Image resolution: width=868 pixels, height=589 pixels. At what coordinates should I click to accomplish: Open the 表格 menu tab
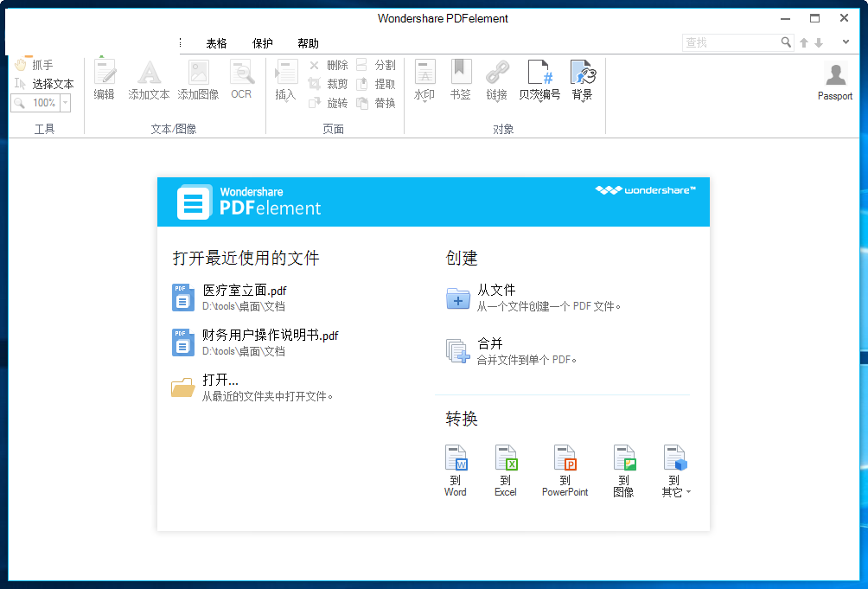(216, 43)
